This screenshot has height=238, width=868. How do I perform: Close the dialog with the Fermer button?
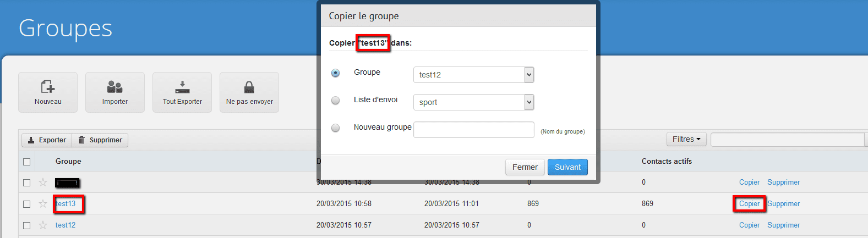click(525, 167)
